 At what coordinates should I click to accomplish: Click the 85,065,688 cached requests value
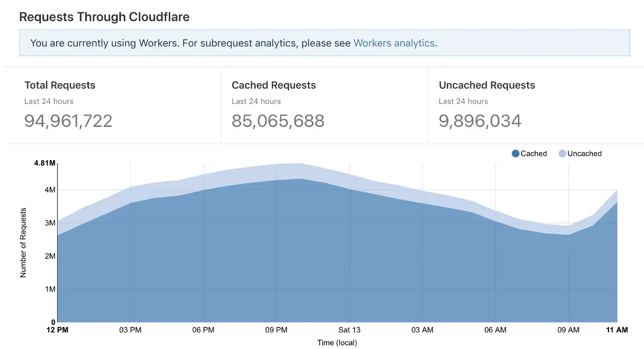pos(278,120)
